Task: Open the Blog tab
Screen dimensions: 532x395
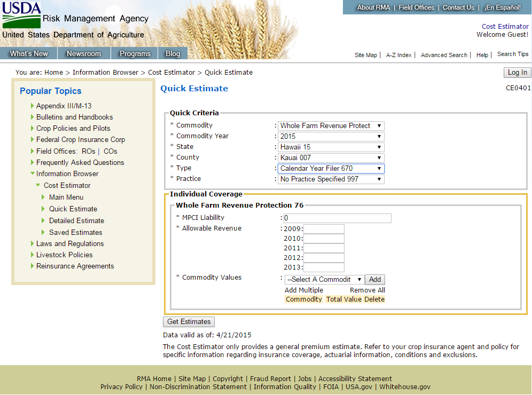Action: [x=173, y=53]
